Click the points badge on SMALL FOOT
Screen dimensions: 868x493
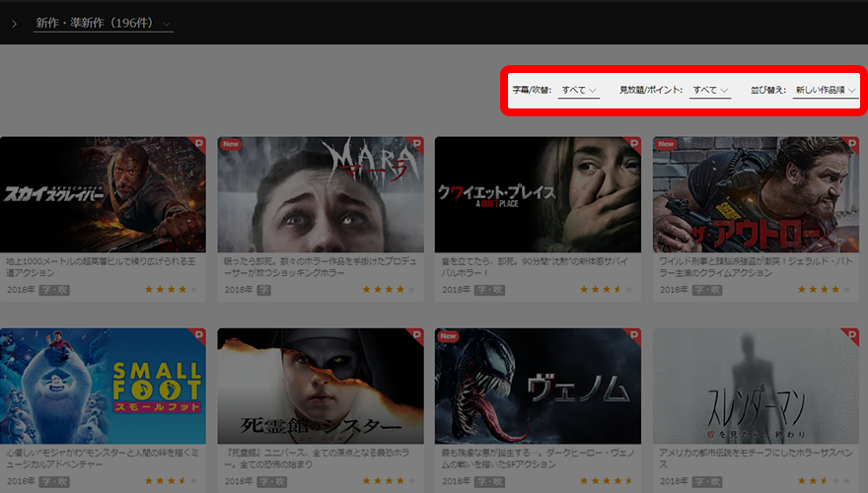tap(198, 336)
